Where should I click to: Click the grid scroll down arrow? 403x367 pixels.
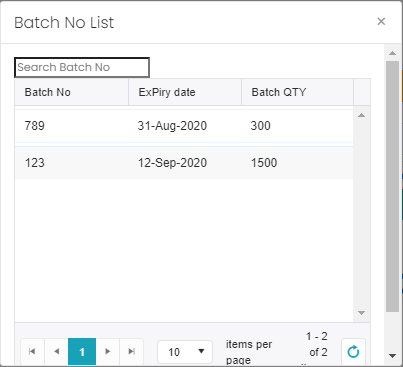point(361,313)
